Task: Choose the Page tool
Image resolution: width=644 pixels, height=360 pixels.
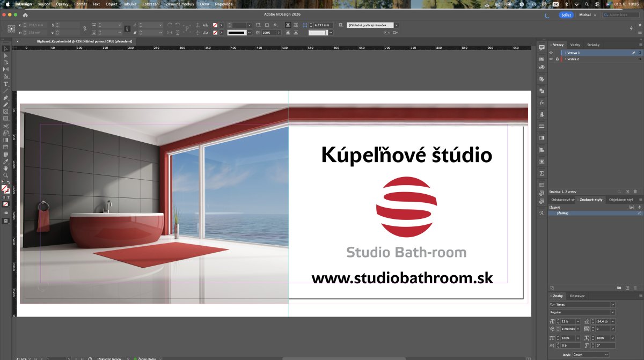Action: 6,62
